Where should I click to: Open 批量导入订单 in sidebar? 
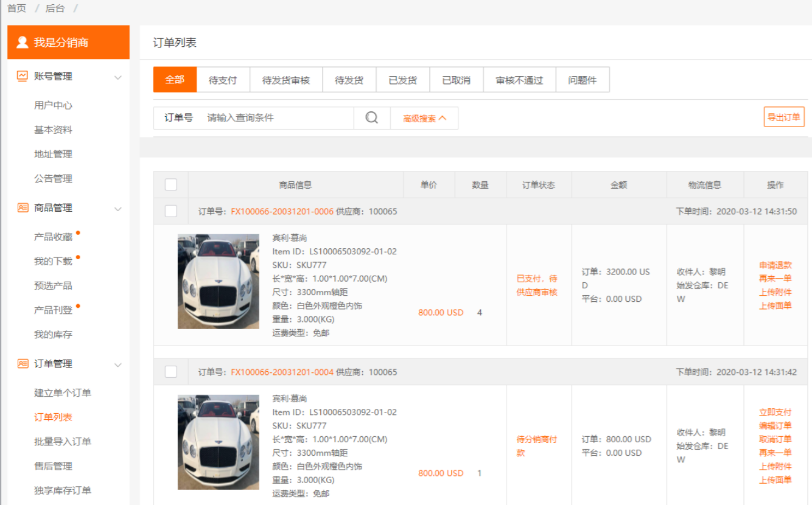point(63,441)
